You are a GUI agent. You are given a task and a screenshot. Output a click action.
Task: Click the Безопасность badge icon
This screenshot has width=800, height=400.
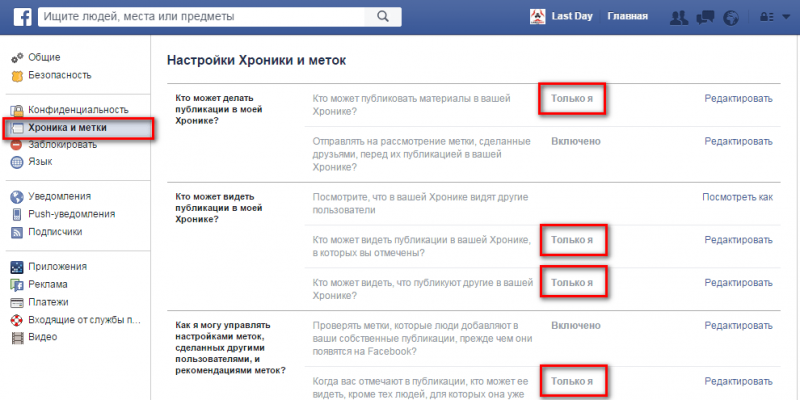click(x=17, y=76)
